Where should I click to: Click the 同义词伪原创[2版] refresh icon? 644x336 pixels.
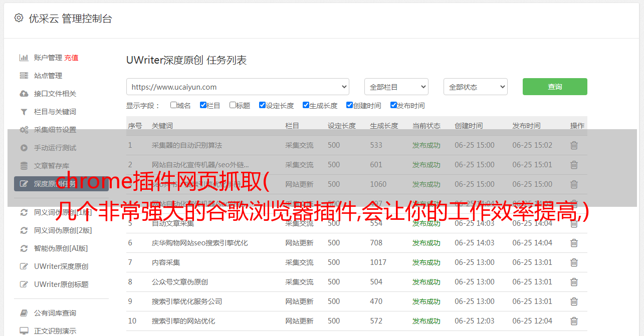click(x=24, y=230)
